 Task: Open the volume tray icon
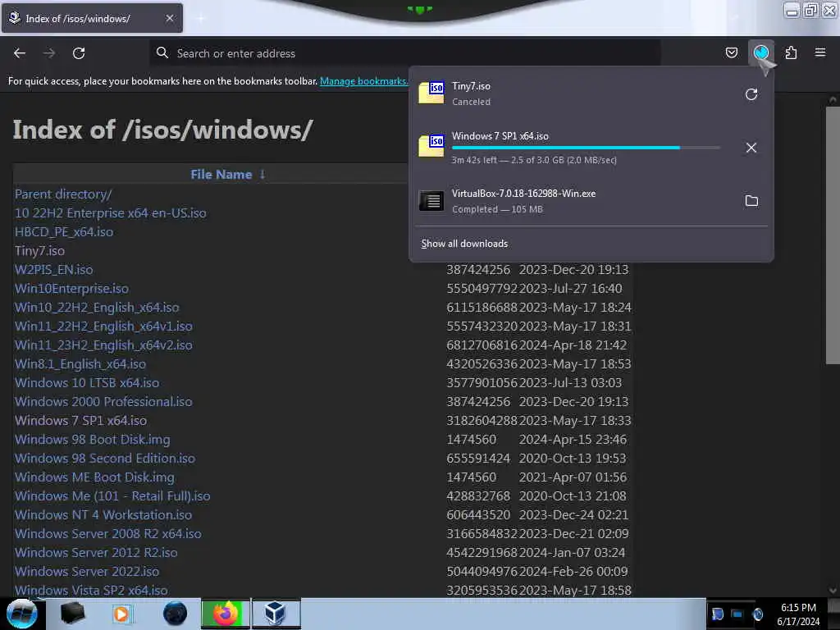(757, 614)
